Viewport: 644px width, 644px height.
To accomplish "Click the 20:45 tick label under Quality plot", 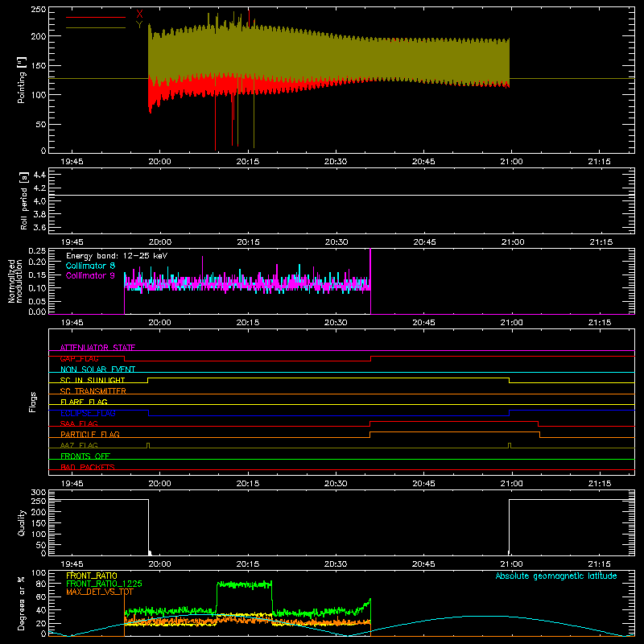I will click(423, 564).
